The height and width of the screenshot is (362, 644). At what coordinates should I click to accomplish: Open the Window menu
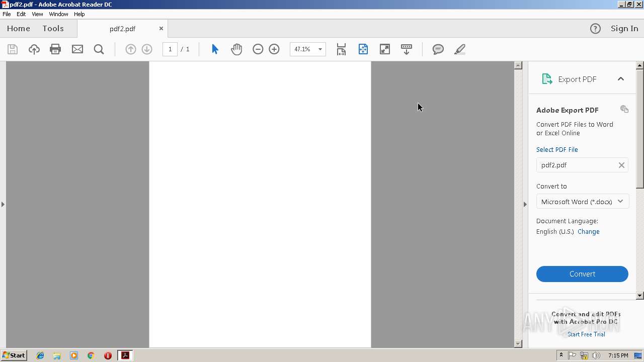pos(58,14)
